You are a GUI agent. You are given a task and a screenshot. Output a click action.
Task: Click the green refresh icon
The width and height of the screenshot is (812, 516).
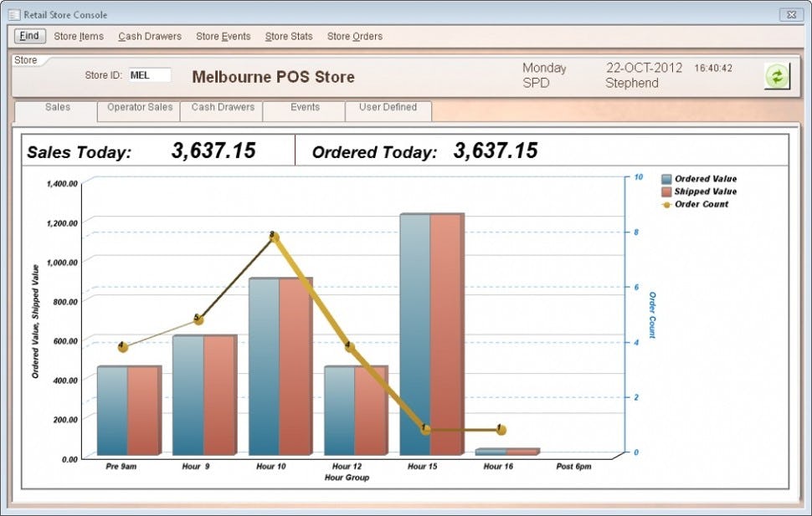[777, 76]
